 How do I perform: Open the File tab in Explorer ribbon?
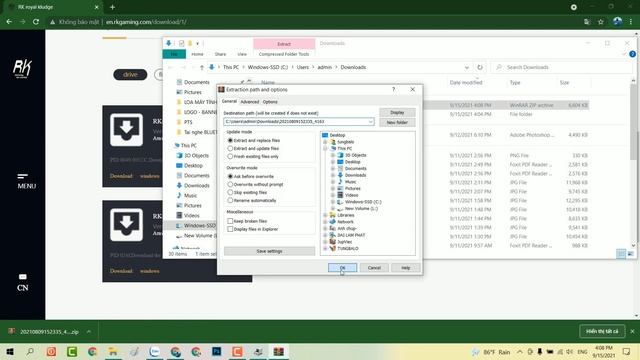click(x=174, y=54)
